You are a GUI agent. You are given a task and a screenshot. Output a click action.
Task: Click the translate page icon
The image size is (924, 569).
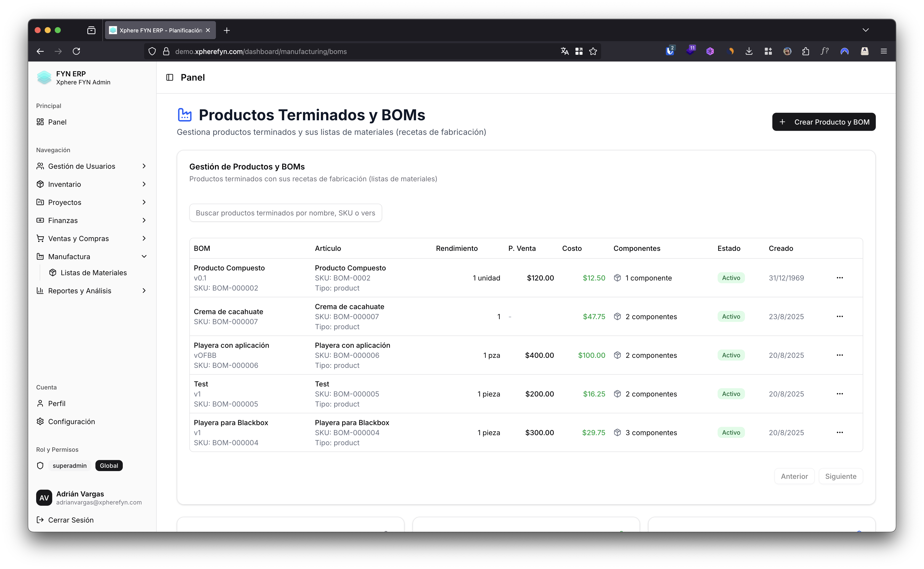pyautogui.click(x=564, y=51)
